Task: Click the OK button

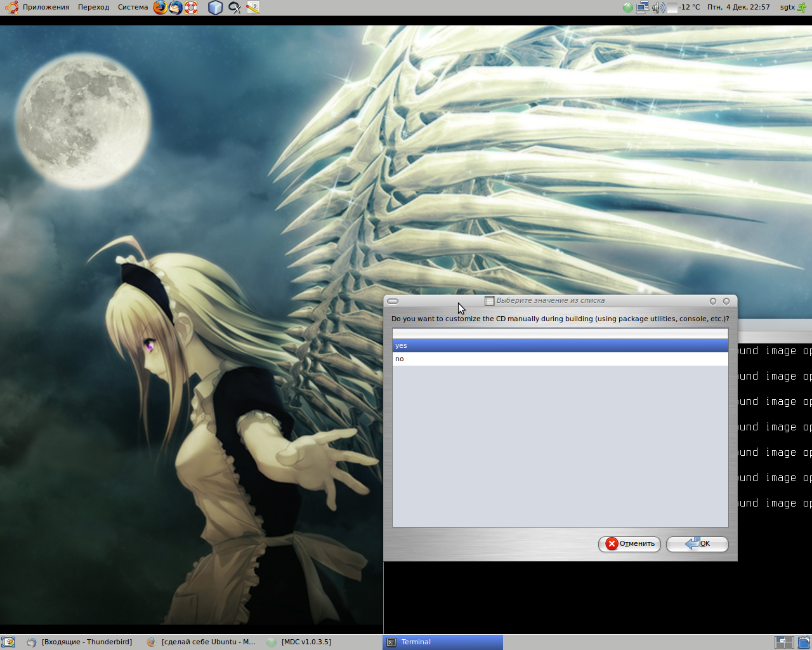Action: pos(697,544)
